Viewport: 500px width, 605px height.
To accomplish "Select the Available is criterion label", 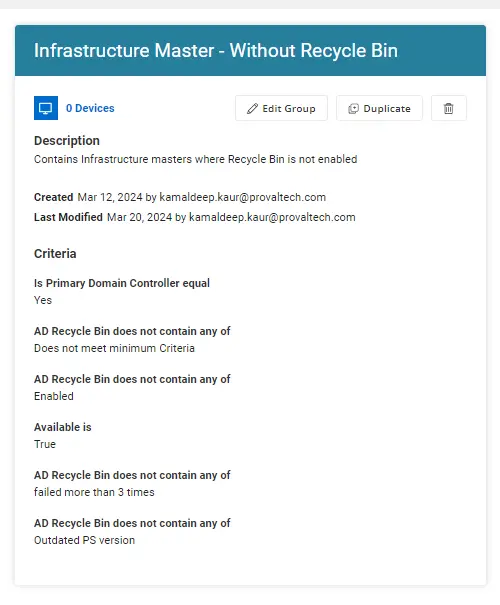I will tap(62, 427).
